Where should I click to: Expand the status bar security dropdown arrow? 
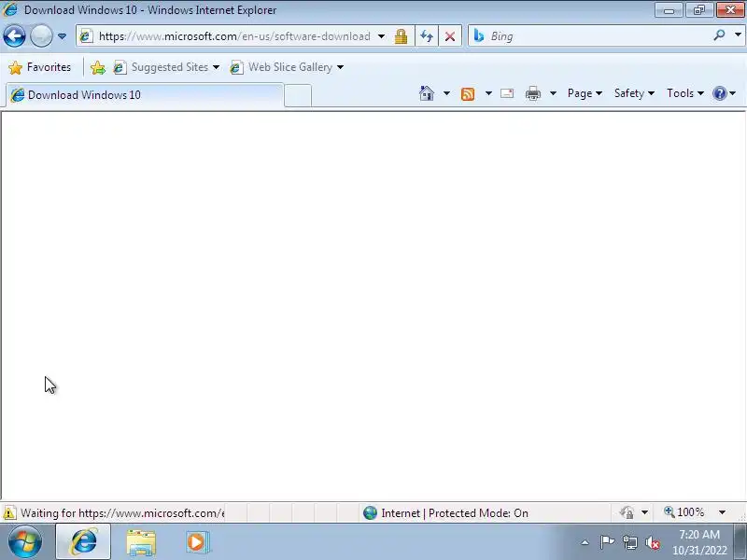[644, 512]
